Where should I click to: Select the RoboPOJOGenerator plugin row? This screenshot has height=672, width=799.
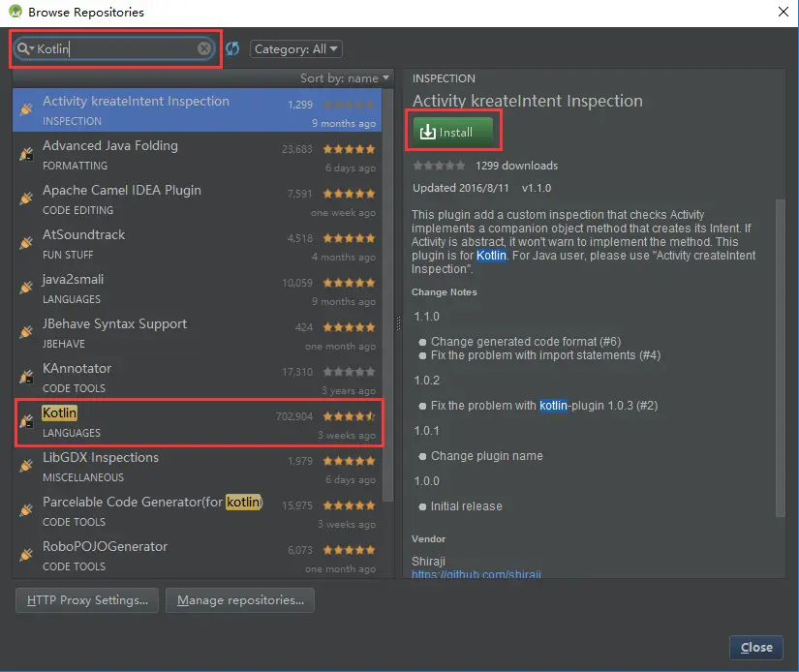point(198,556)
